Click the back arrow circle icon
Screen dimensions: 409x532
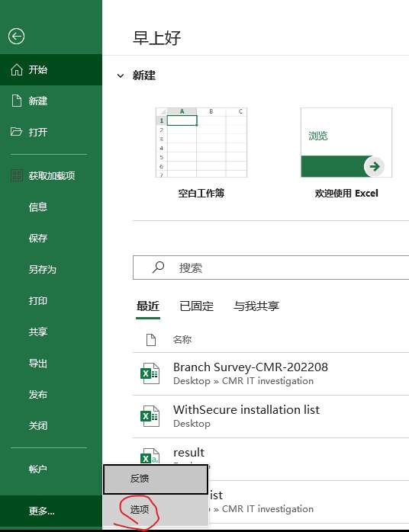16,37
